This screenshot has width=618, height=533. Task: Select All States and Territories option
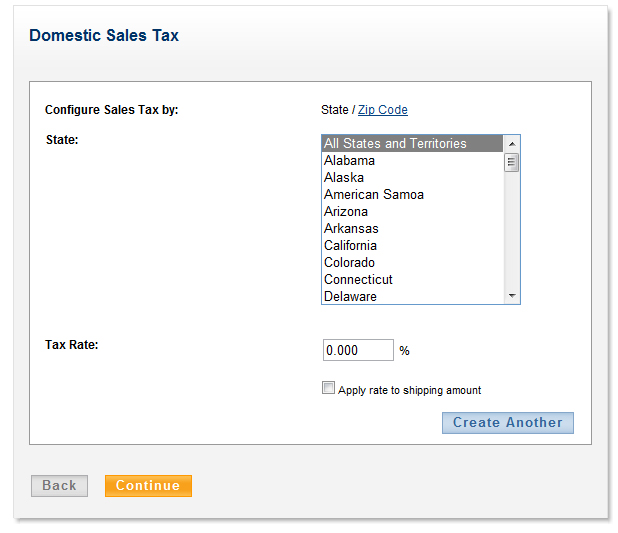pos(395,144)
